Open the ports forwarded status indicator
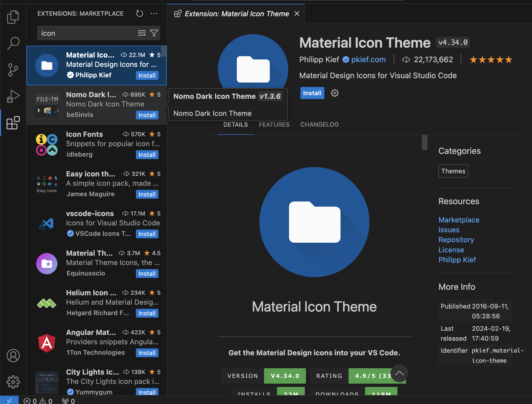Screen dimensions: 532x404 point(68,401)
